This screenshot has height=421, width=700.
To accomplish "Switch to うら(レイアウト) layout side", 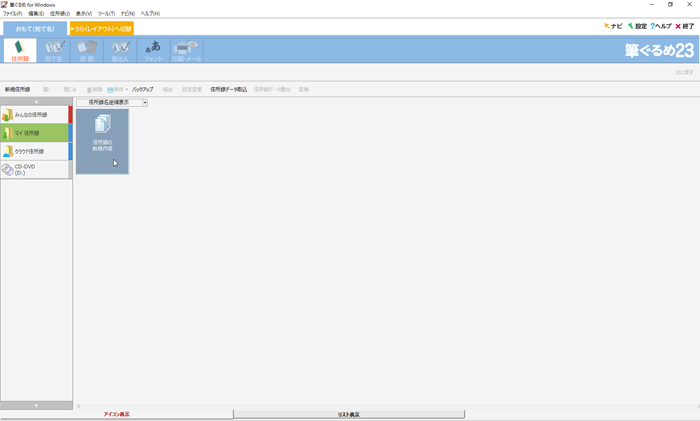I will pyautogui.click(x=101, y=29).
